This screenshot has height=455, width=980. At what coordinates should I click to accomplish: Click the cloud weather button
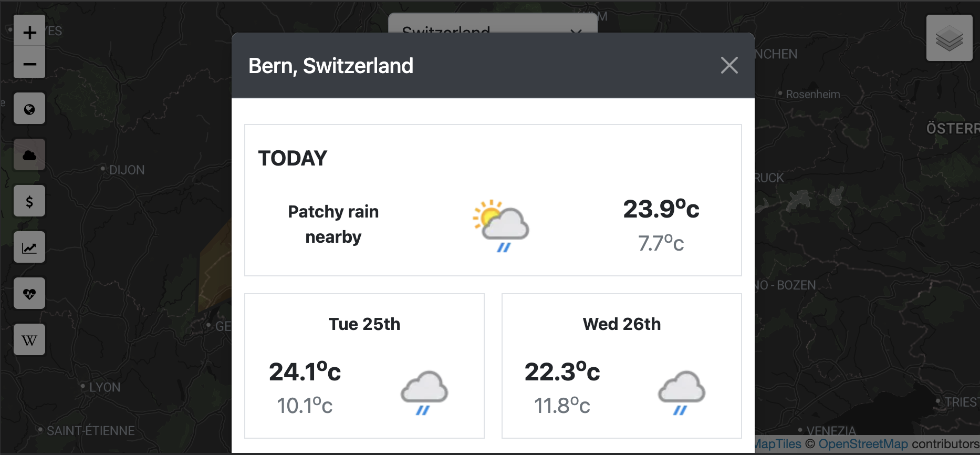coord(29,155)
